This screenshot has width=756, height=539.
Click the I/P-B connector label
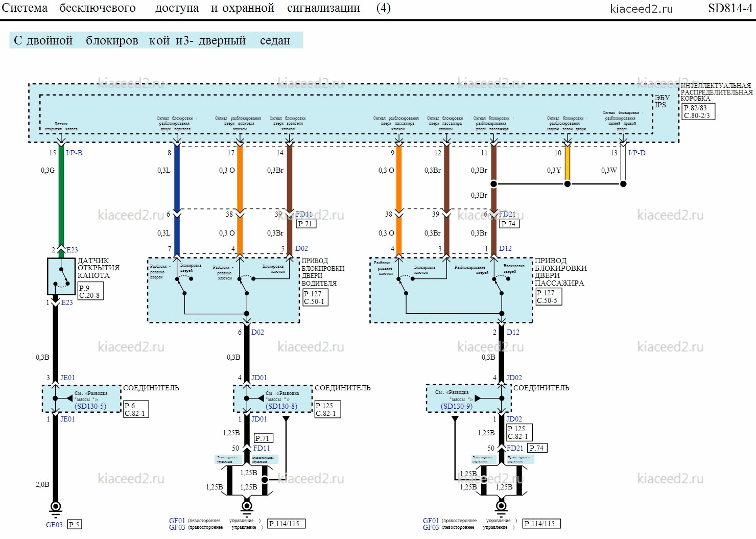pyautogui.click(x=74, y=153)
